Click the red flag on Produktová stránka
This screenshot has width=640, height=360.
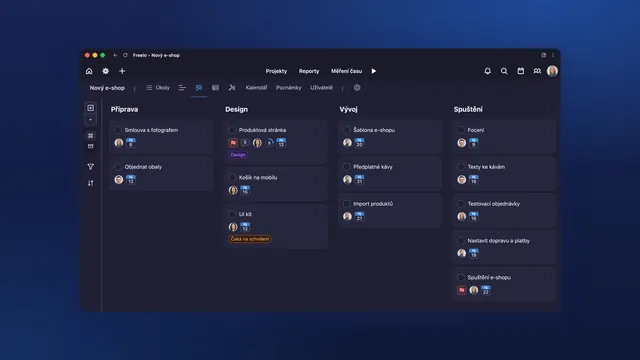233,142
